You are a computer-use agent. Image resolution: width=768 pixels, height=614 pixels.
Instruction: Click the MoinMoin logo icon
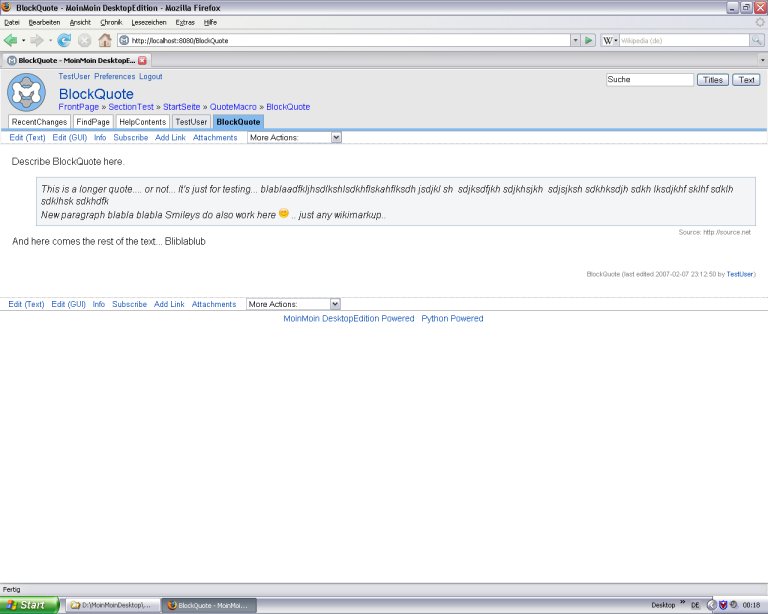tap(26, 92)
